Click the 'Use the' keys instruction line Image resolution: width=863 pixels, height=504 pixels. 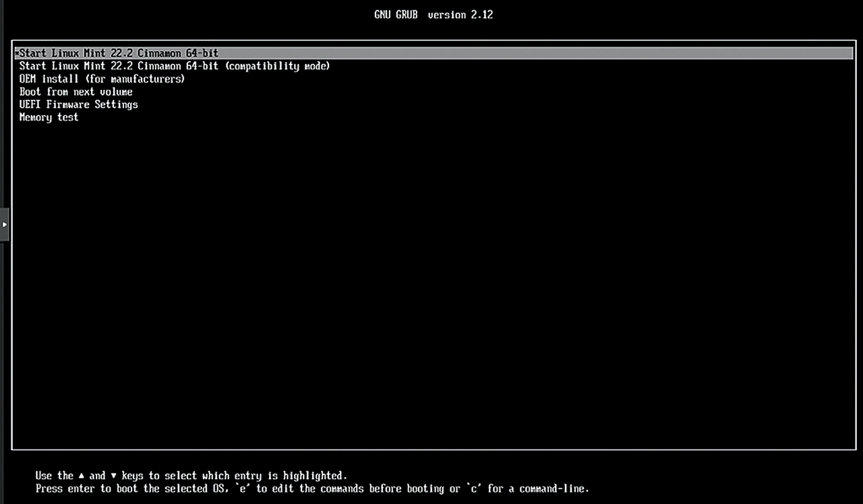[x=54, y=476]
